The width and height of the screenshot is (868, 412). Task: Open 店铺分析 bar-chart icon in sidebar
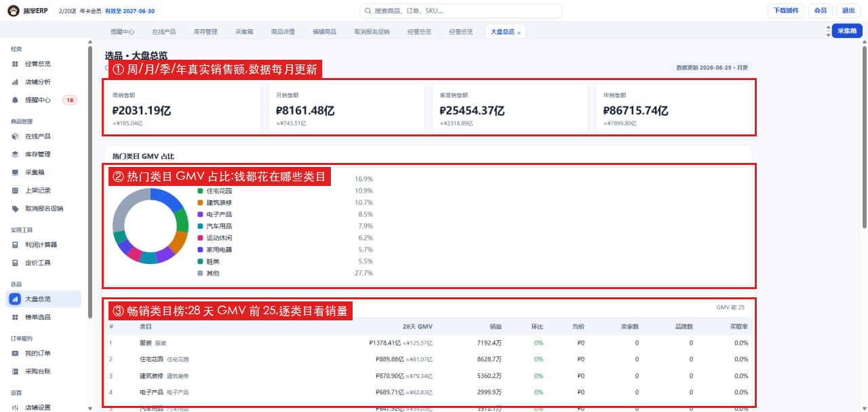[x=15, y=82]
